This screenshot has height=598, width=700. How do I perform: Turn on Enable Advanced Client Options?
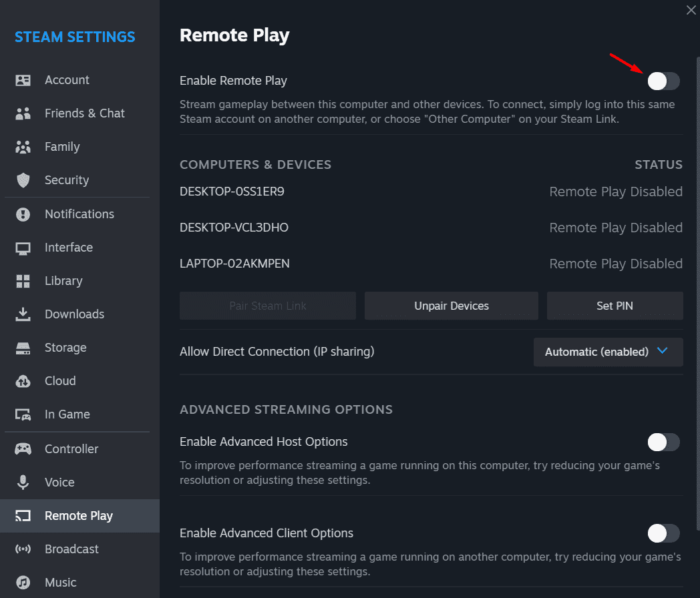[x=663, y=533]
